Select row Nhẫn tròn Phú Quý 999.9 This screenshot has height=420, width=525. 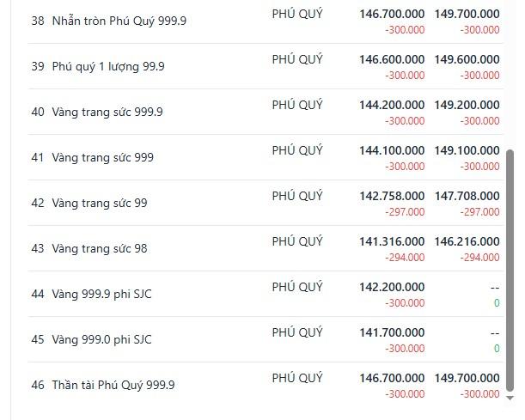(x=266, y=21)
